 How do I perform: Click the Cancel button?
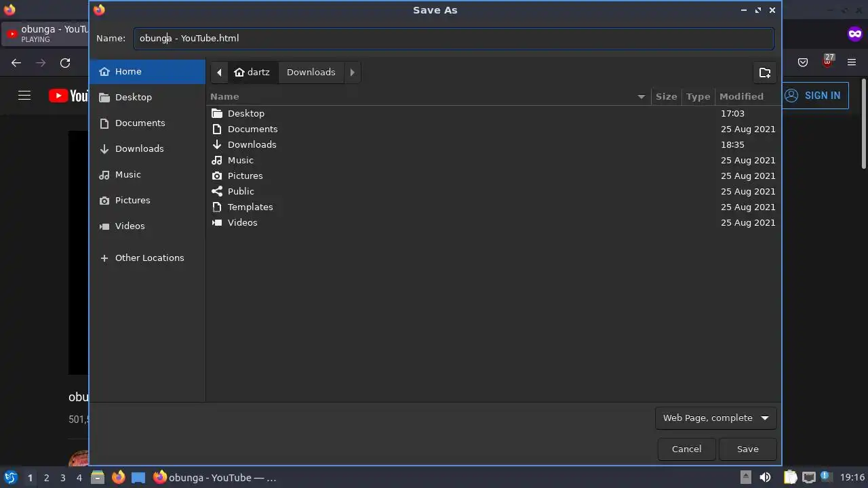point(686,449)
